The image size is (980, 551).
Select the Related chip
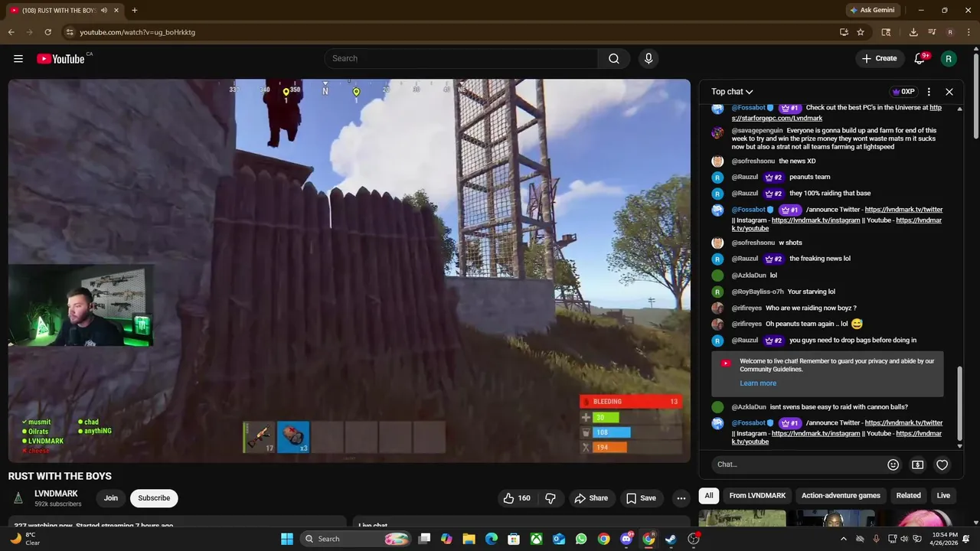[x=909, y=495]
